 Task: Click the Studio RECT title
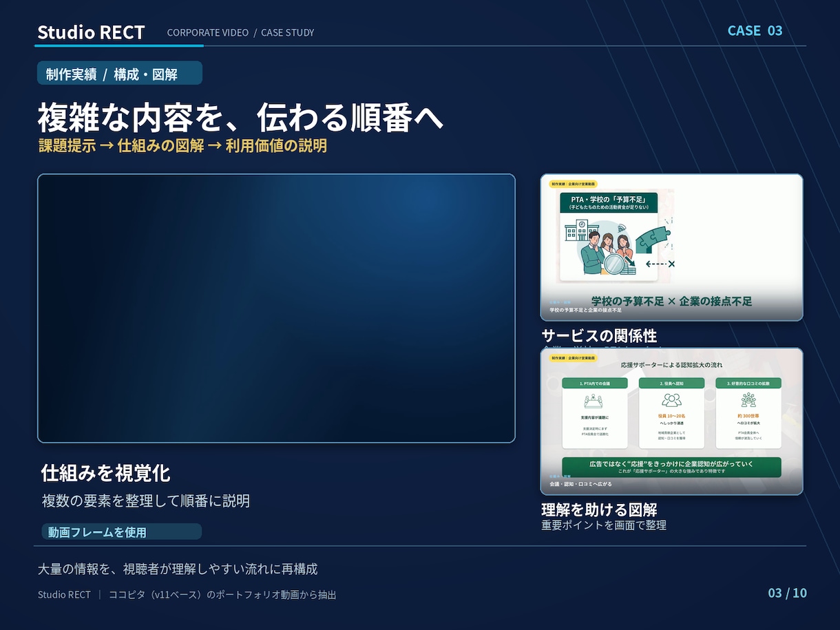pyautogui.click(x=91, y=32)
